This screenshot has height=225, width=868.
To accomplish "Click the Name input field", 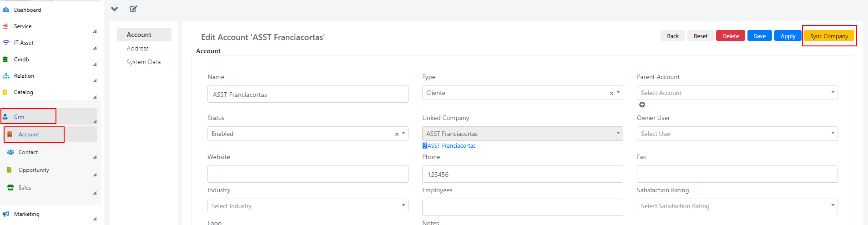I will coord(308,94).
